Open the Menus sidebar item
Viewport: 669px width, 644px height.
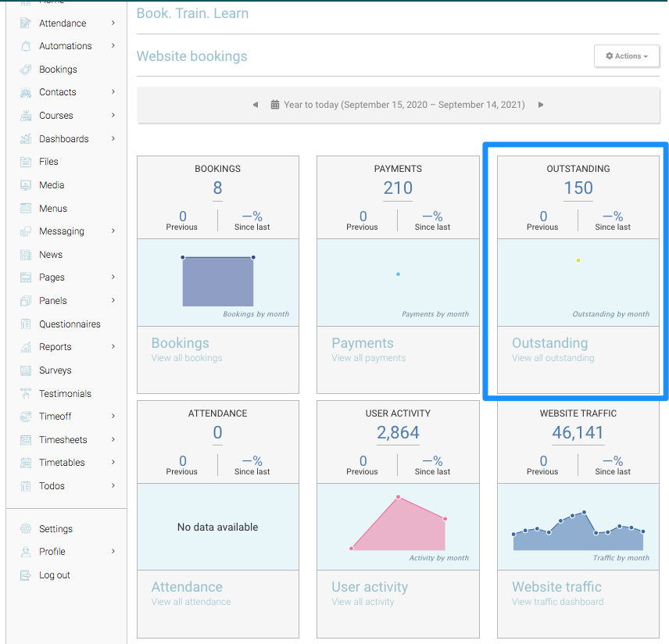click(x=53, y=209)
